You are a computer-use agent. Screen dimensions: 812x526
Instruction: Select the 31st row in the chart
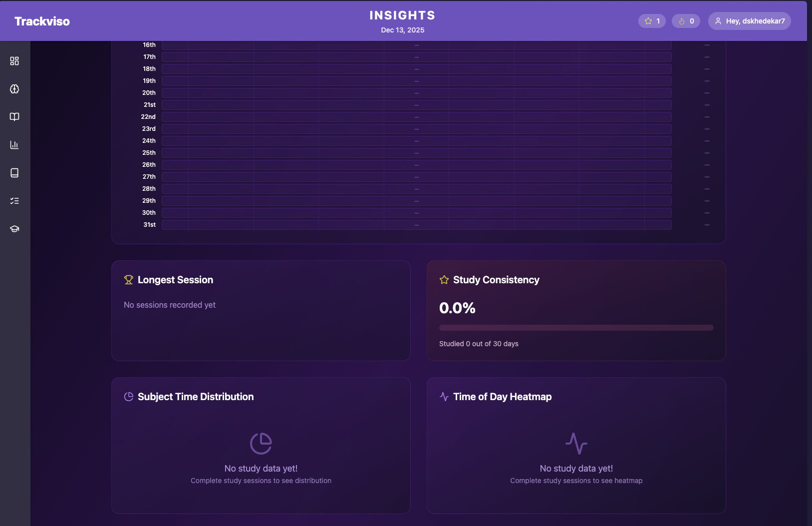click(417, 224)
